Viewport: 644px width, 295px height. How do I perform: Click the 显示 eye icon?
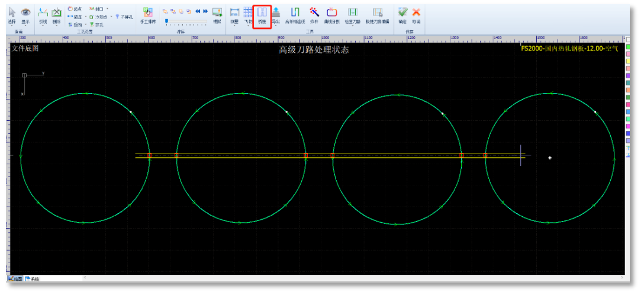[x=25, y=13]
